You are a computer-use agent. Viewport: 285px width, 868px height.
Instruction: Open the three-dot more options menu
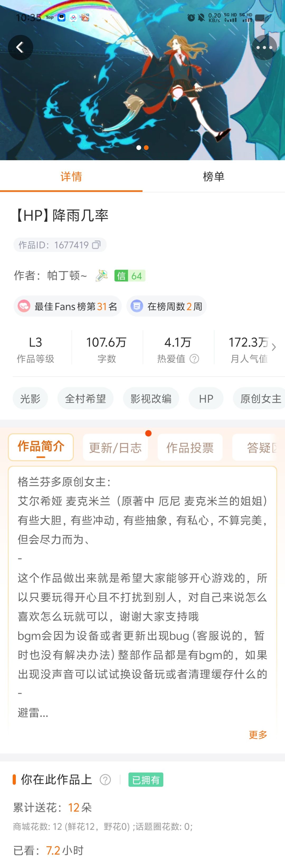tap(264, 48)
